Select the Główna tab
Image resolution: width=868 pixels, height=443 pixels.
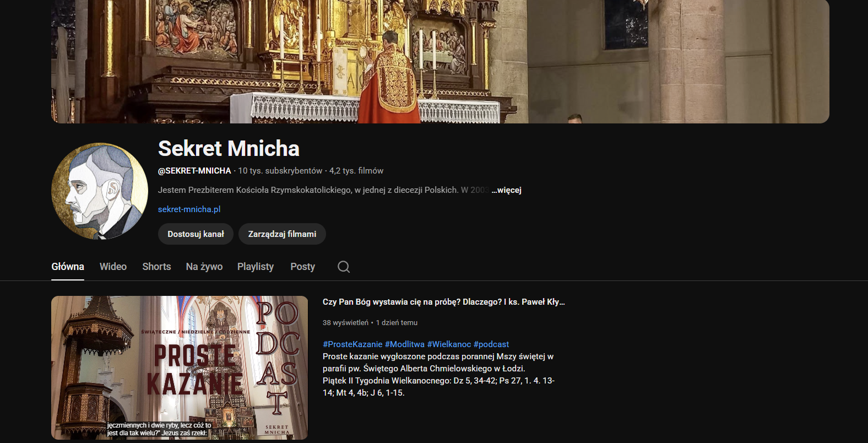[x=68, y=267]
